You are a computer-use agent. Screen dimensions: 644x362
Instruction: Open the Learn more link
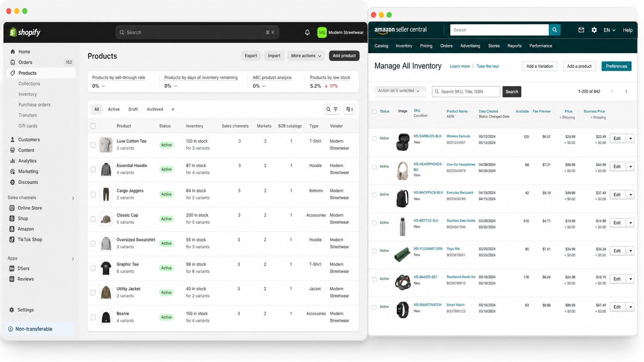[x=460, y=66]
